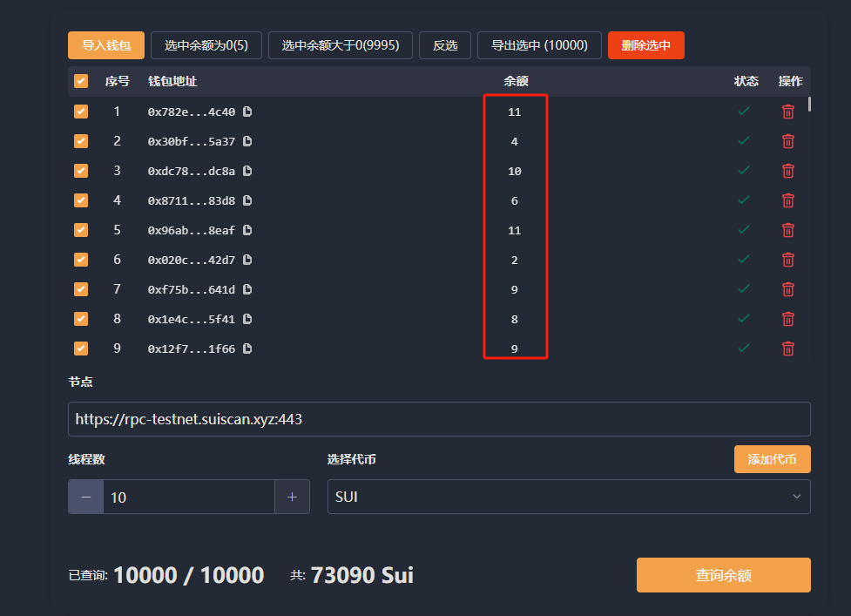851x616 pixels.
Task: Click the 状态 column header
Action: 746,81
